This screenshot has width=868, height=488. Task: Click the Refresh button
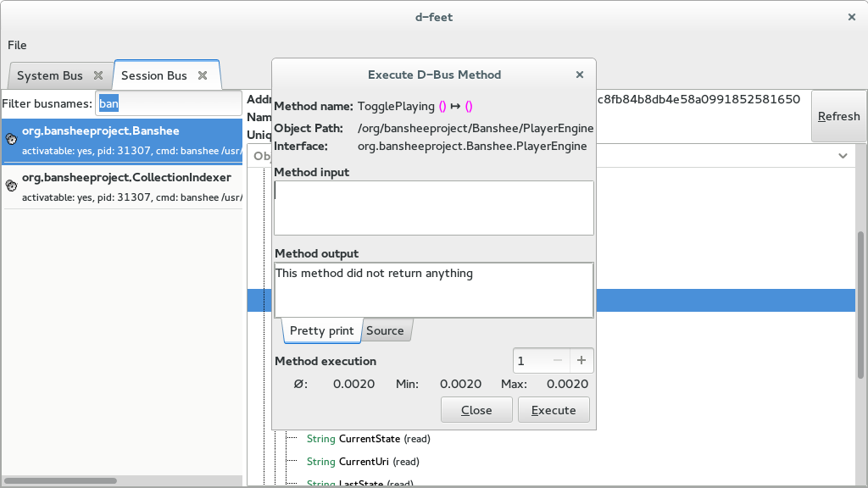(x=838, y=116)
